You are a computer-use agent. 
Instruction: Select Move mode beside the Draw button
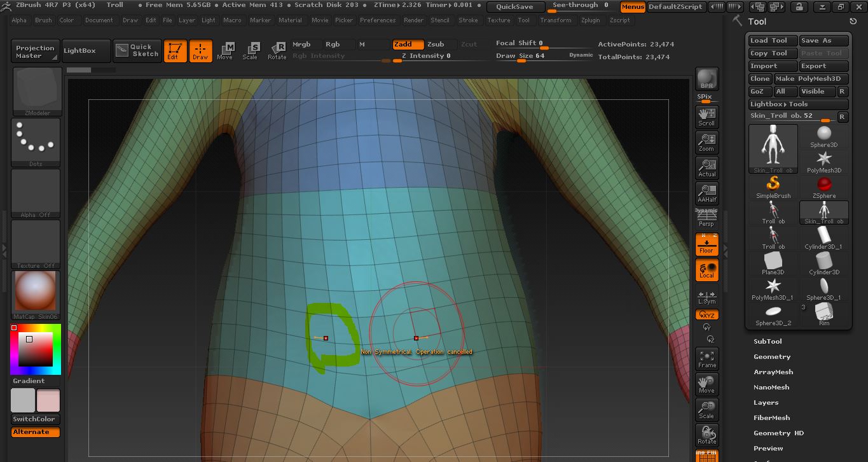(225, 51)
